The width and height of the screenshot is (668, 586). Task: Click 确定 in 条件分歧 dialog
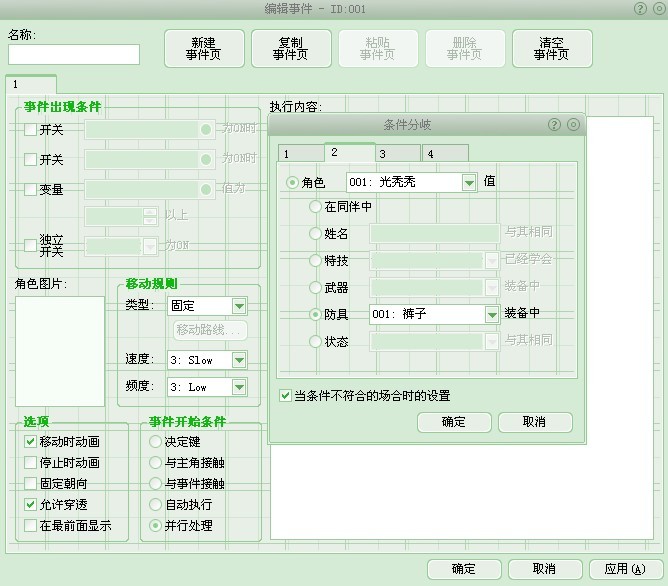click(x=454, y=422)
